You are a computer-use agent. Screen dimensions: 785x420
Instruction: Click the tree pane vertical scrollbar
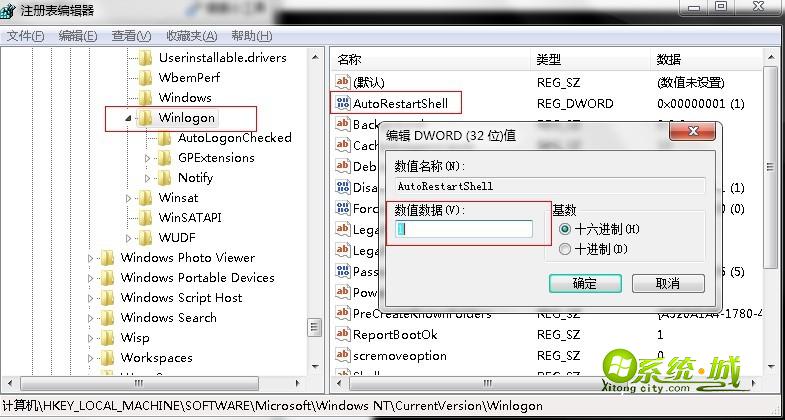coord(314,200)
